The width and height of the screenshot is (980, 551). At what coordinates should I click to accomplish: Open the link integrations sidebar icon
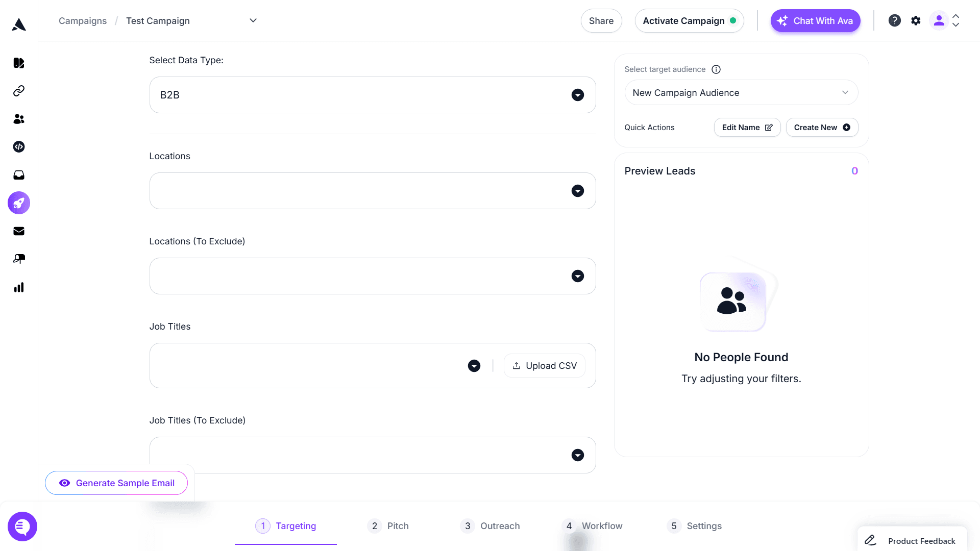19,91
